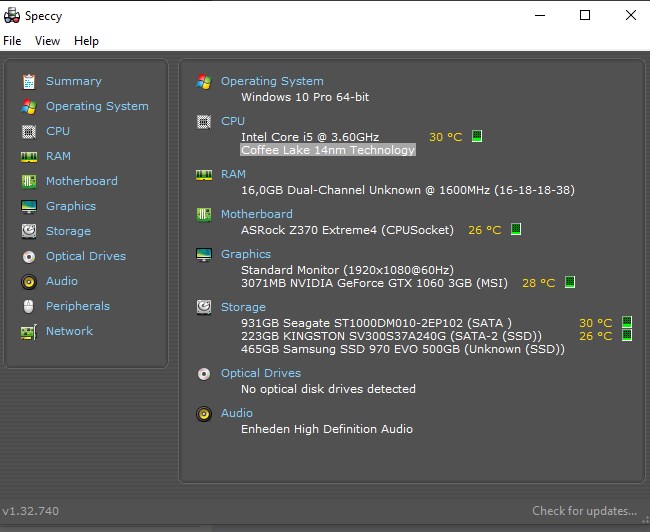The height and width of the screenshot is (532, 650).
Task: Select Summary in the sidebar
Action: [x=73, y=81]
